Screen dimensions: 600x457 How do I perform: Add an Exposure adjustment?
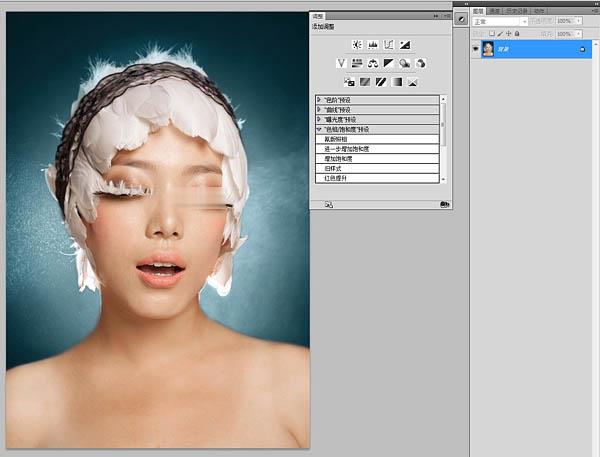(405, 45)
